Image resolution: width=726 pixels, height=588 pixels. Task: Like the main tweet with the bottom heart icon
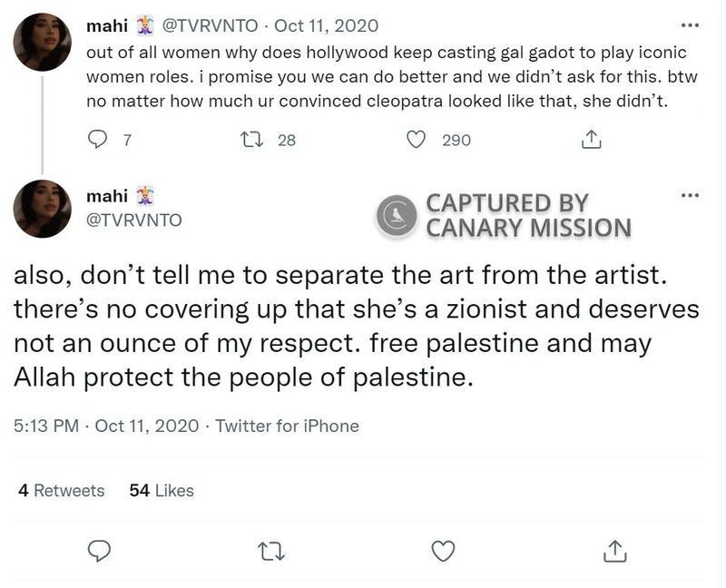[x=442, y=551]
